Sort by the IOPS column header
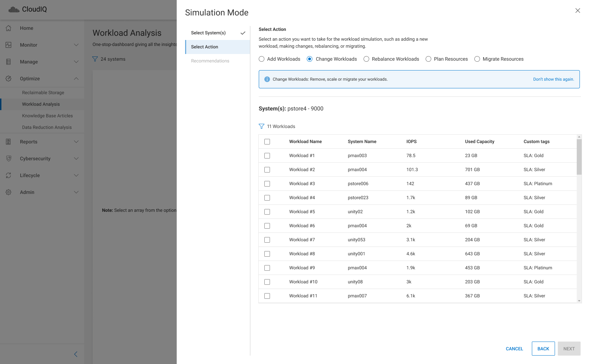Screen dimensions: 589x364 (x=411, y=142)
